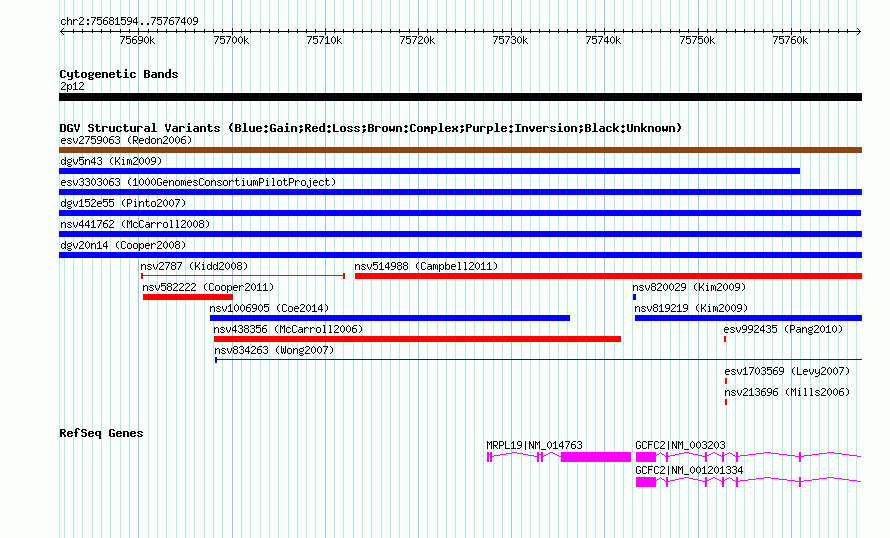Open the nsv514988 (Campbell2011) label
Image resolution: width=890 pixels, height=538 pixels.
[x=426, y=266]
